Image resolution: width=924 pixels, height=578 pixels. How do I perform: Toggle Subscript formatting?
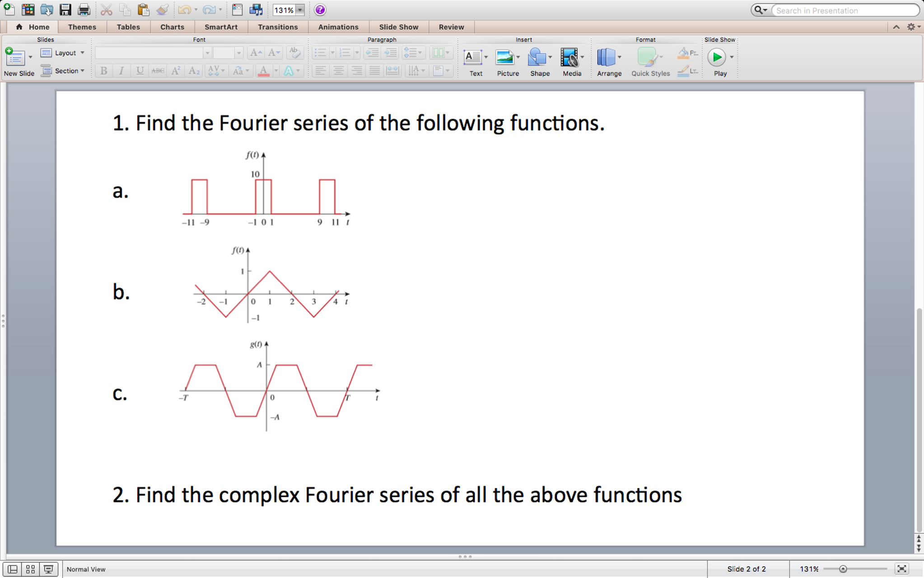point(194,70)
